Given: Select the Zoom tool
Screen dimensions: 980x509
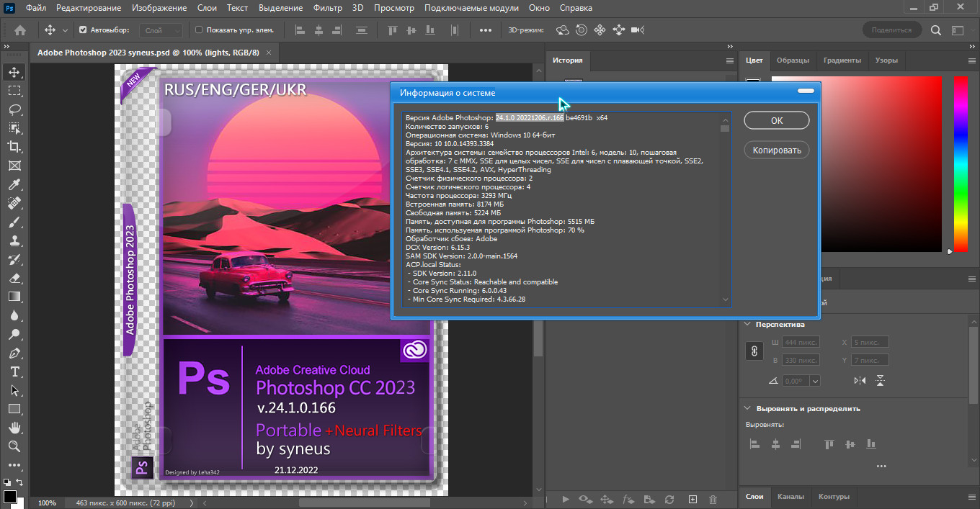Looking at the screenshot, I should click(14, 446).
